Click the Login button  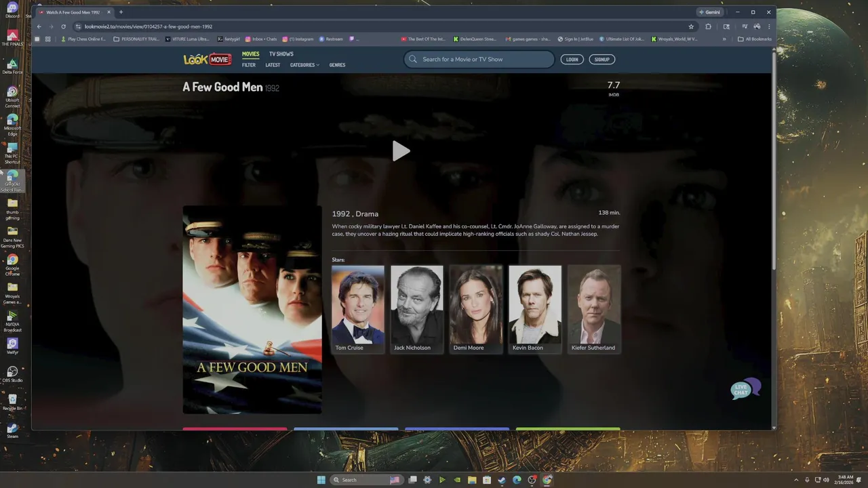point(572,60)
